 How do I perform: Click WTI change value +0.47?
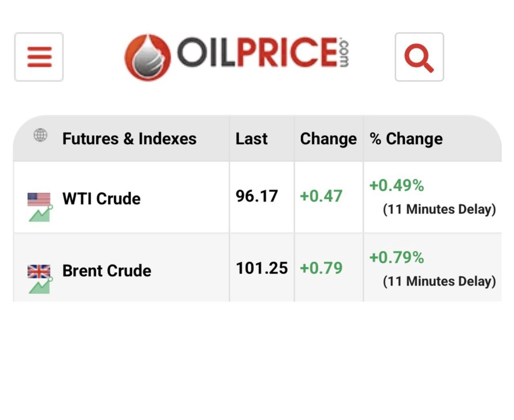point(321,196)
